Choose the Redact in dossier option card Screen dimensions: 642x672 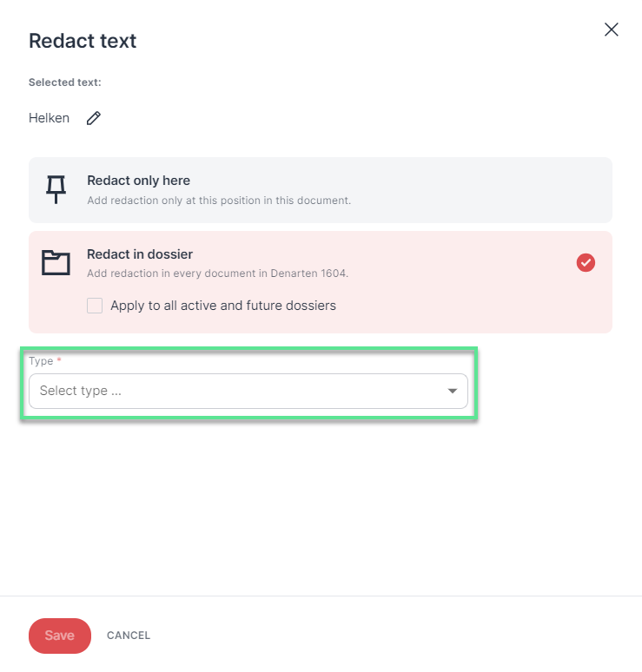321,282
